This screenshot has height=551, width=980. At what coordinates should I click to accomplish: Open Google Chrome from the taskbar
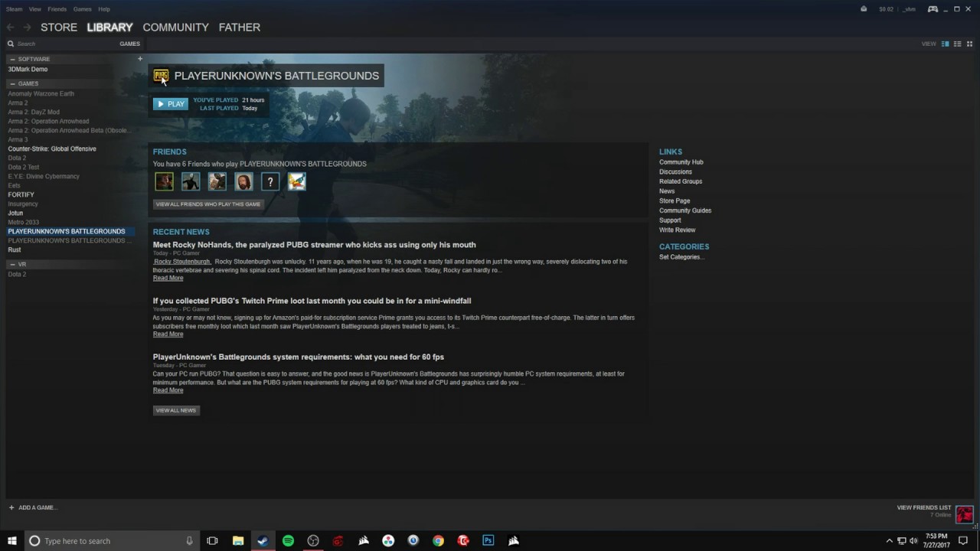438,540
